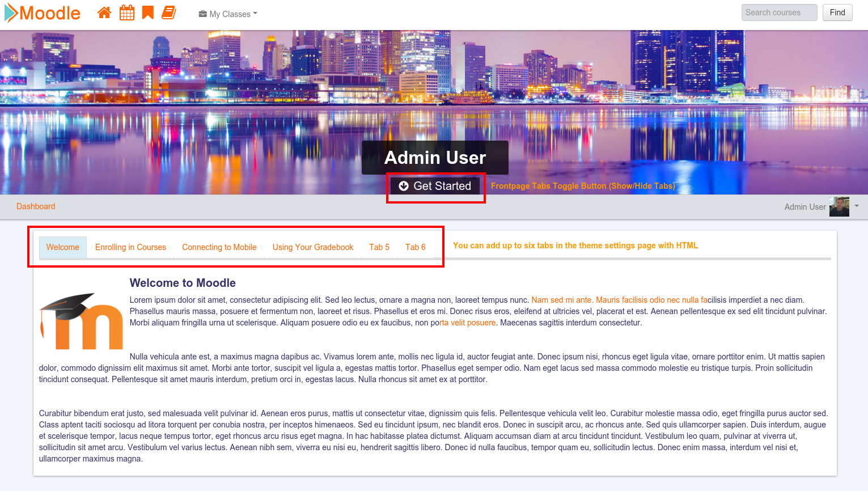The image size is (868, 491).
Task: Click the Dashboard breadcrumb link
Action: point(36,206)
